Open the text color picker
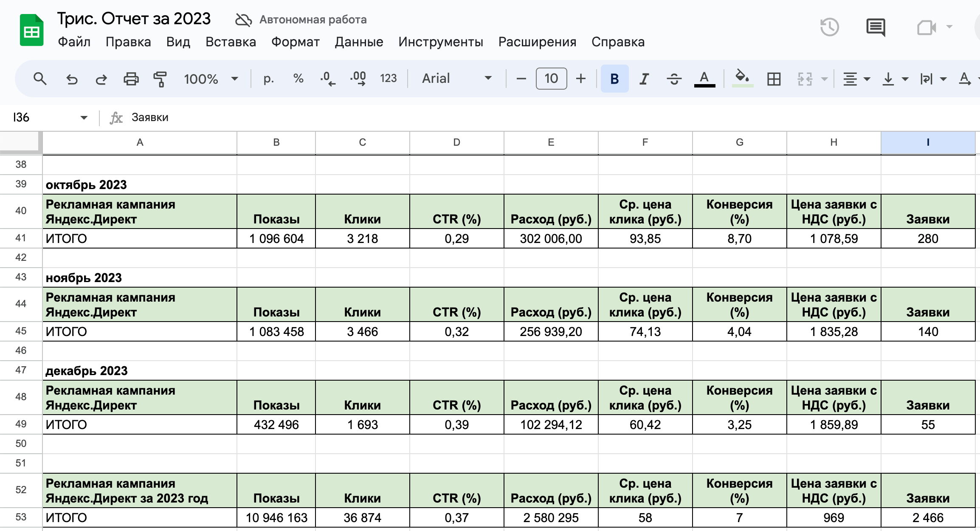The image size is (980, 531). [704, 79]
